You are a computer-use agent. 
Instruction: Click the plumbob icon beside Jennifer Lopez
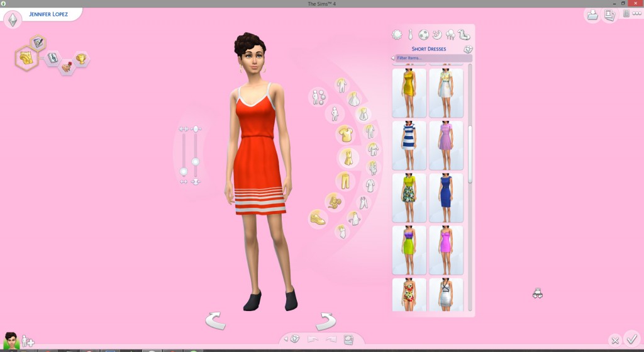[13, 20]
